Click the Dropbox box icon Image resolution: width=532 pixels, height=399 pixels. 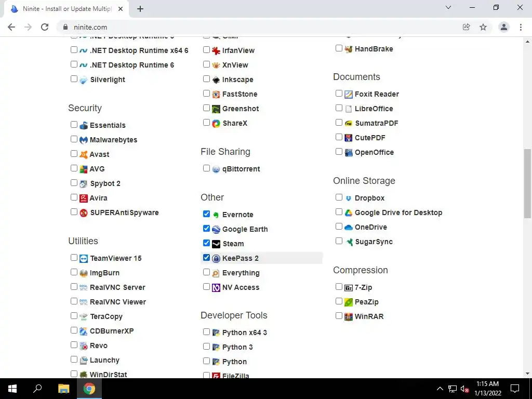pos(349,198)
